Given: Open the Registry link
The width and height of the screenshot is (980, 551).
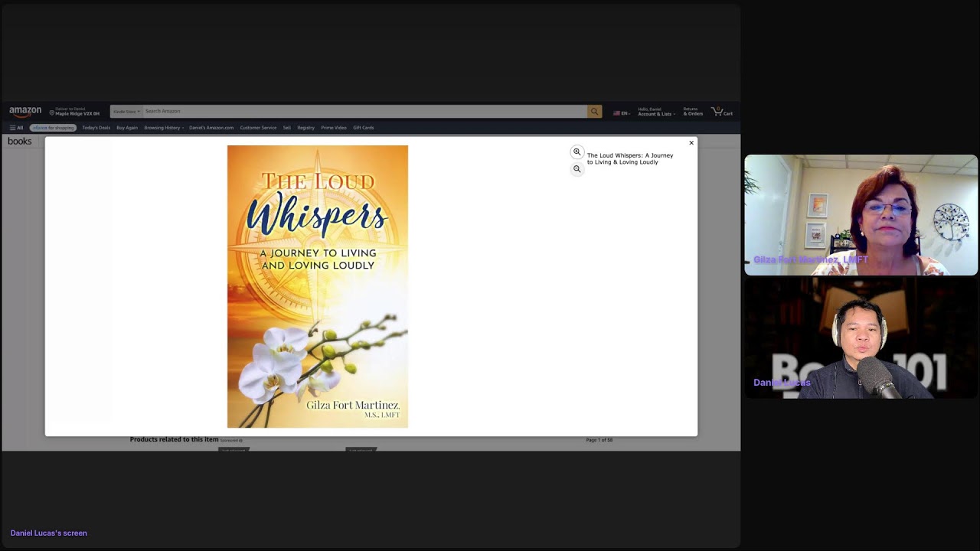Looking at the screenshot, I should tap(306, 128).
